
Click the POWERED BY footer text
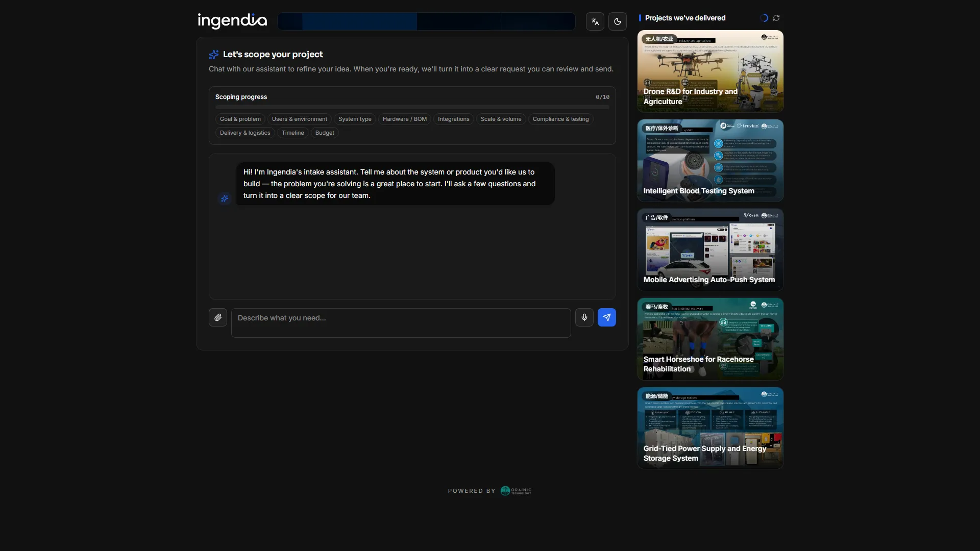(x=472, y=491)
